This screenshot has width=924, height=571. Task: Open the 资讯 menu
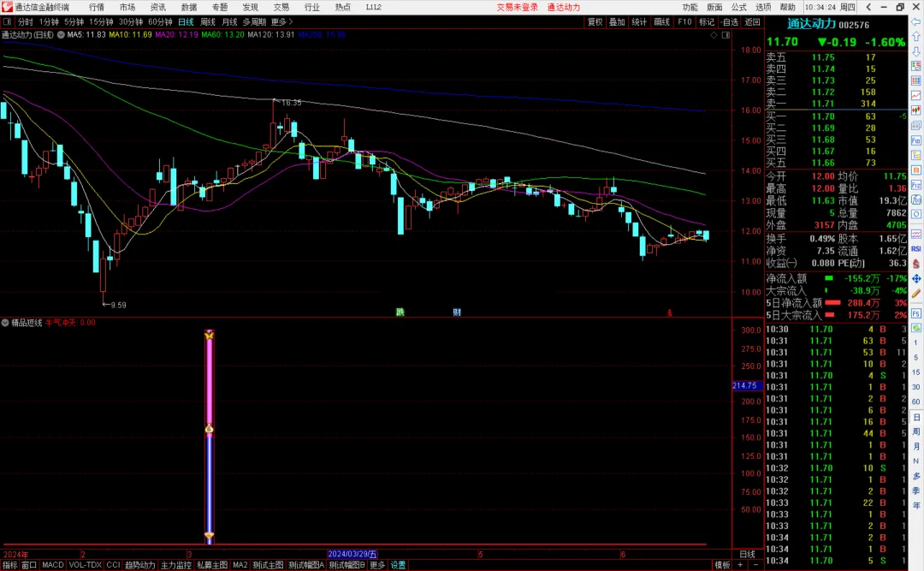(x=158, y=7)
